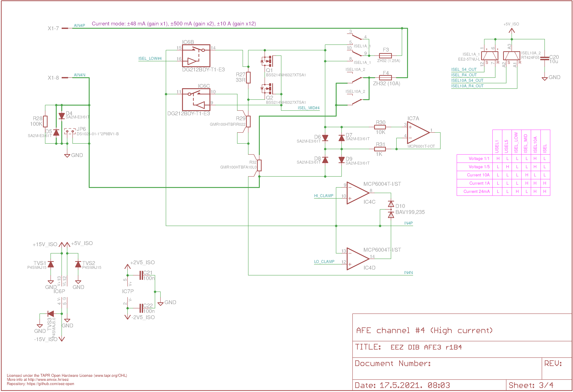Select diode D4 symbol

point(62,116)
